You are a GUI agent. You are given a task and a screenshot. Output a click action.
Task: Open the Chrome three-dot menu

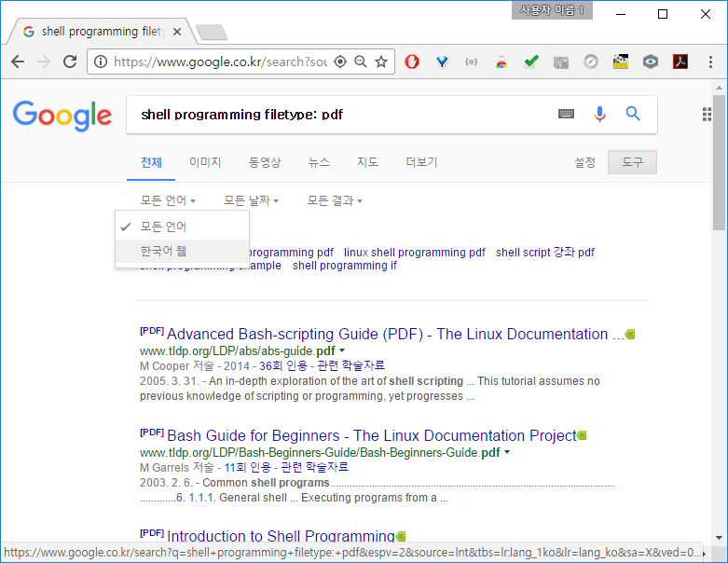click(x=710, y=62)
